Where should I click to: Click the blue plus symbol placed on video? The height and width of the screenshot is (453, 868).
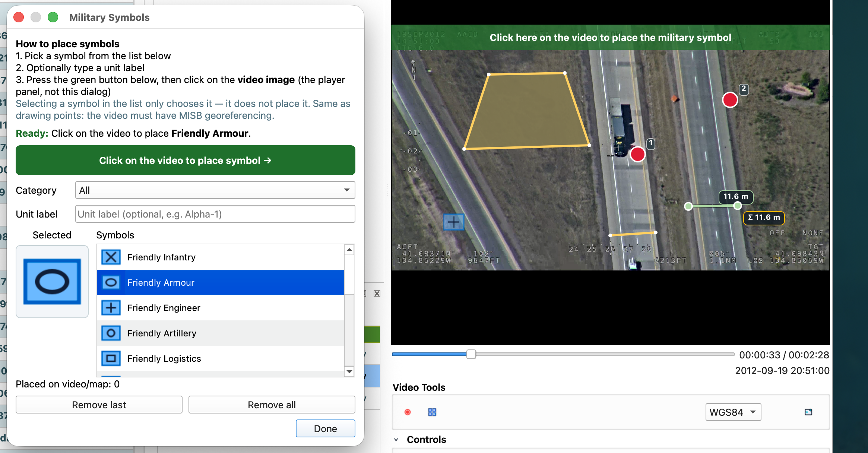point(453,222)
